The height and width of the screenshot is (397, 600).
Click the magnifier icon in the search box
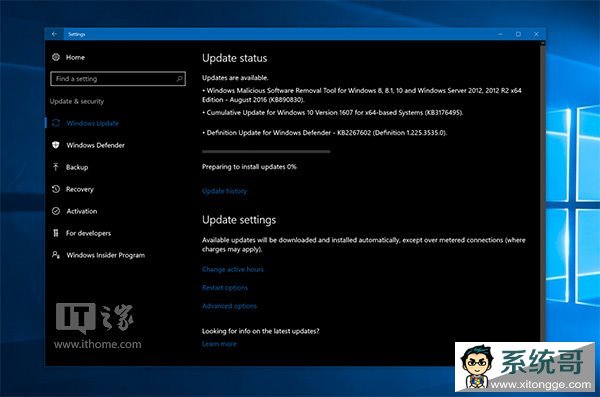point(179,79)
